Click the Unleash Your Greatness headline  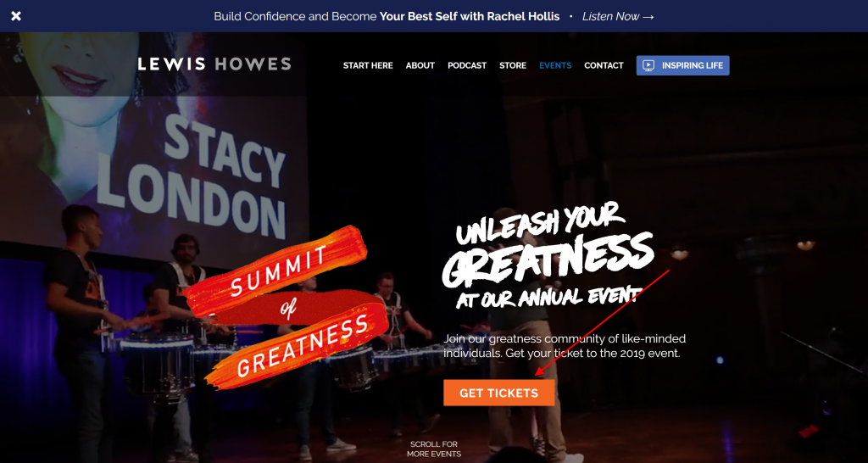point(548,254)
